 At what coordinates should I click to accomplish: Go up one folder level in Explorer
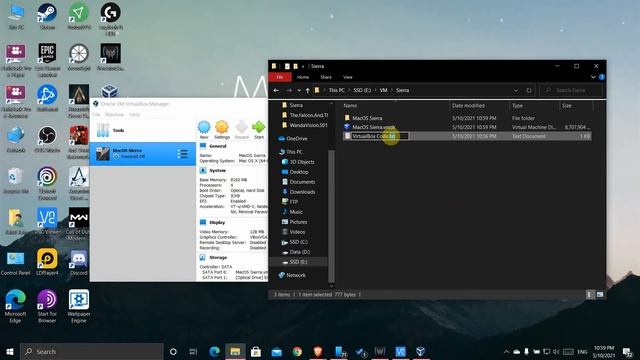click(307, 90)
